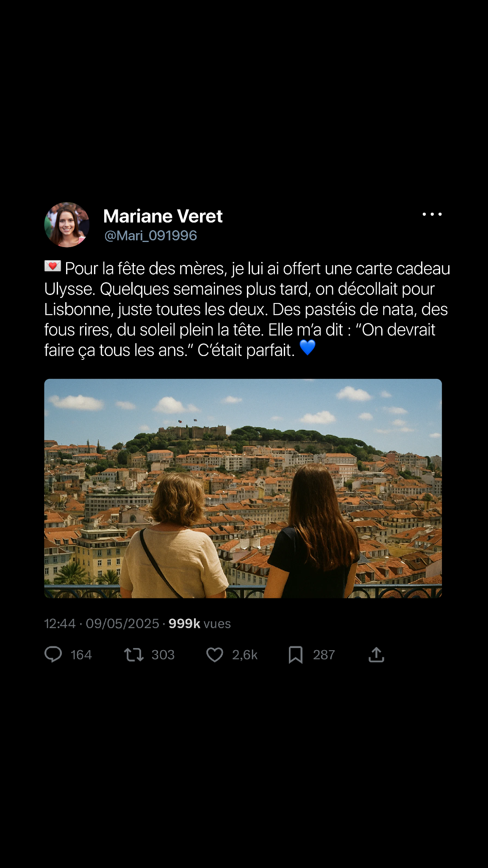
Task: Click the 2,6k likes count
Action: [x=245, y=655]
